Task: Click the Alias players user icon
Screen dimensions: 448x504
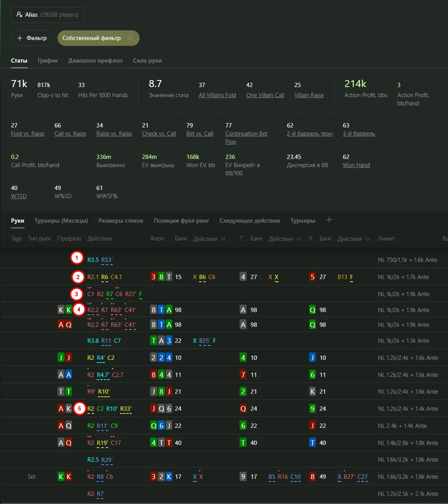Action: 19,15
